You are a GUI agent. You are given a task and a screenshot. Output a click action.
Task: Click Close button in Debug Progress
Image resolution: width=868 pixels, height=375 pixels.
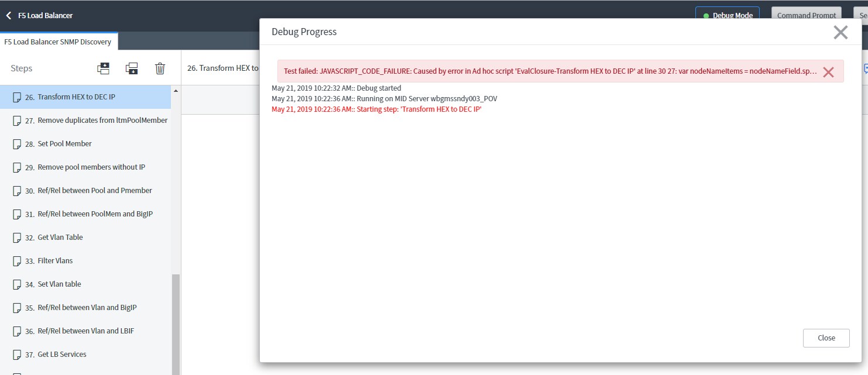pos(826,338)
